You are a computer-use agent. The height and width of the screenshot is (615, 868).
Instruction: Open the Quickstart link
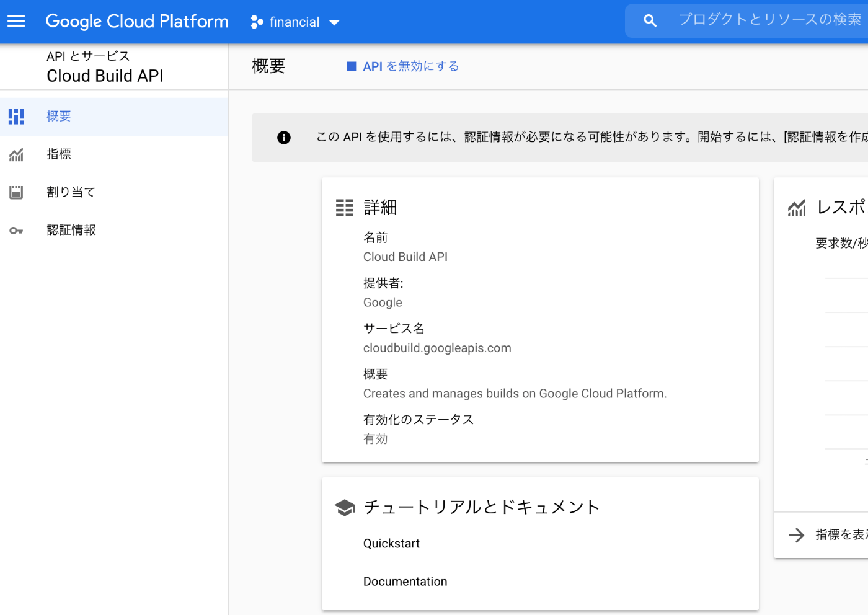pos(391,544)
